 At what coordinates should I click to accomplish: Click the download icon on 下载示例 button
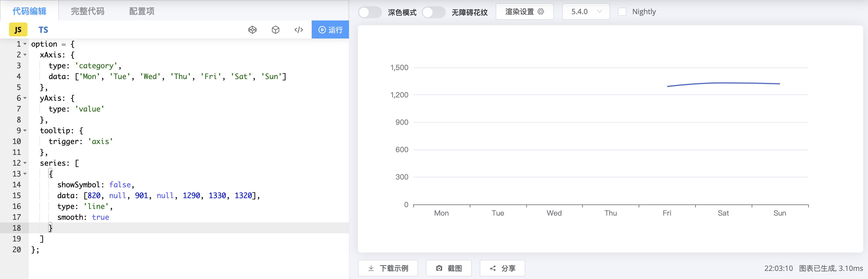[x=371, y=268]
